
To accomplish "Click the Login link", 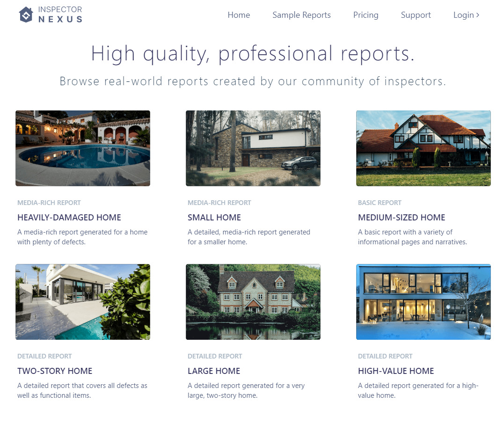I will [463, 15].
